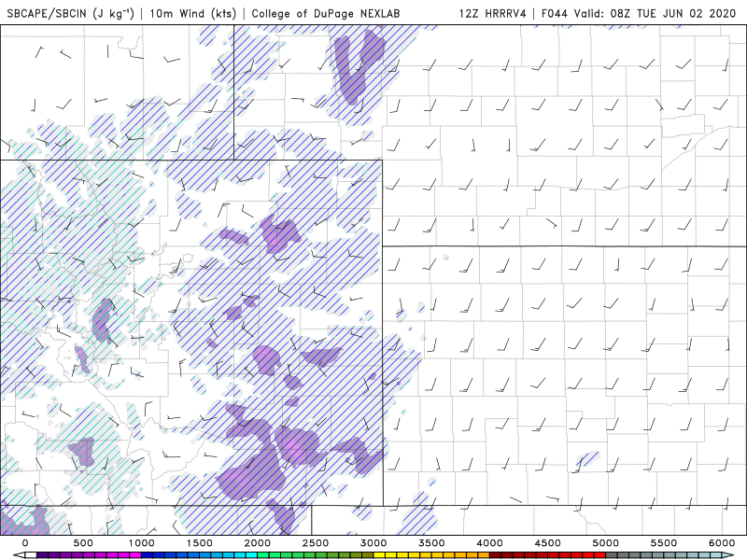The image size is (747, 560).
Task: Click the right arrow end of colorbar
Action: coord(729,555)
